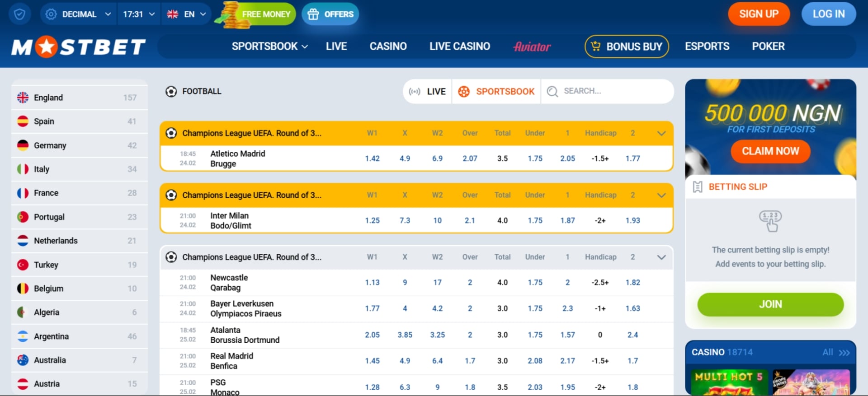Open the OFFERS gift button
Image resolution: width=868 pixels, height=396 pixels.
[330, 14]
